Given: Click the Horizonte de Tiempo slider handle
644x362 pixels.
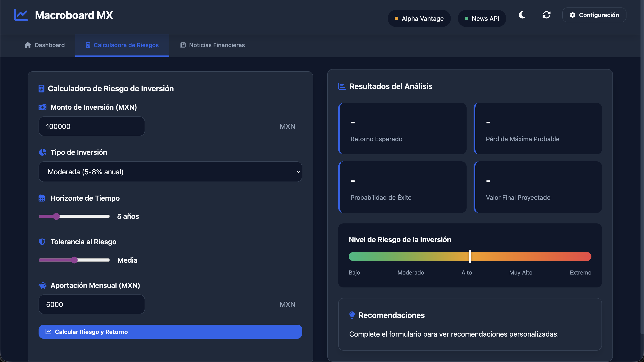Looking at the screenshot, I should point(57,216).
